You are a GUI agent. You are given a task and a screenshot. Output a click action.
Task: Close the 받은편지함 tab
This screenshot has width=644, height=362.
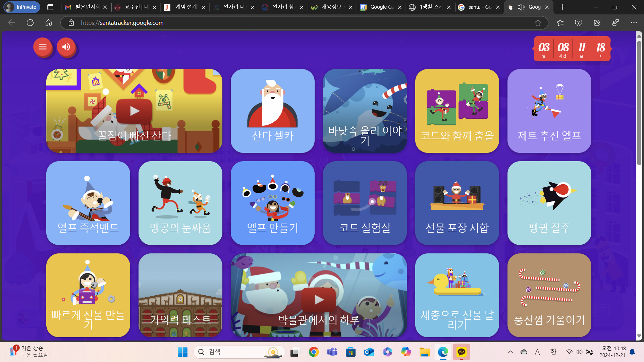(105, 7)
